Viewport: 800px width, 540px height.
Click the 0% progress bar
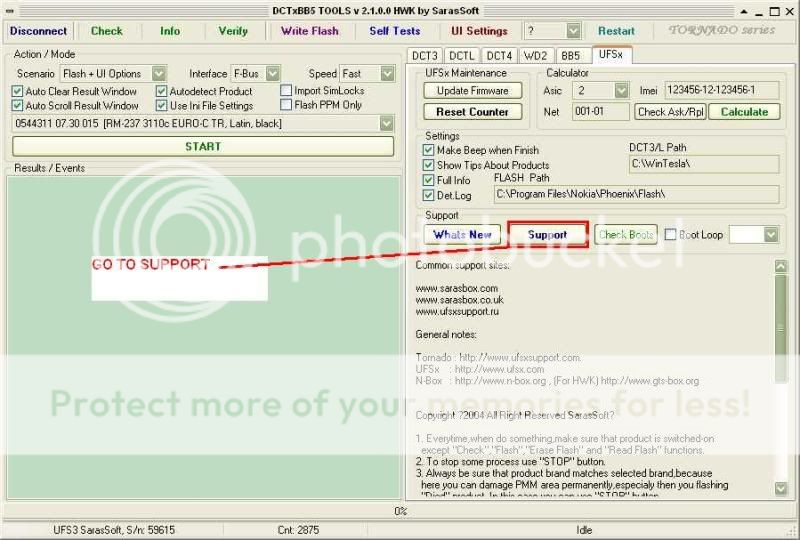400,511
